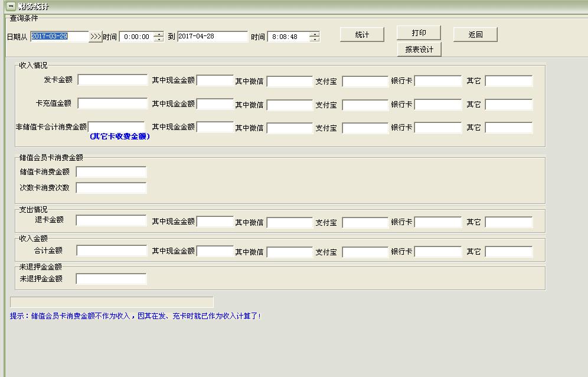Click the 次数卡消费次数 field
Viewport: 588px width, 377px height.
click(111, 188)
